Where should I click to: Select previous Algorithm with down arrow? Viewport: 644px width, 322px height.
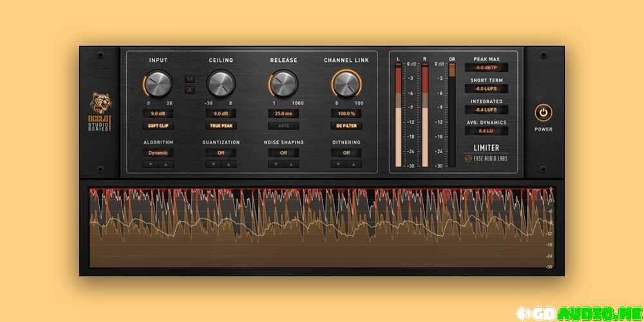tap(151, 164)
